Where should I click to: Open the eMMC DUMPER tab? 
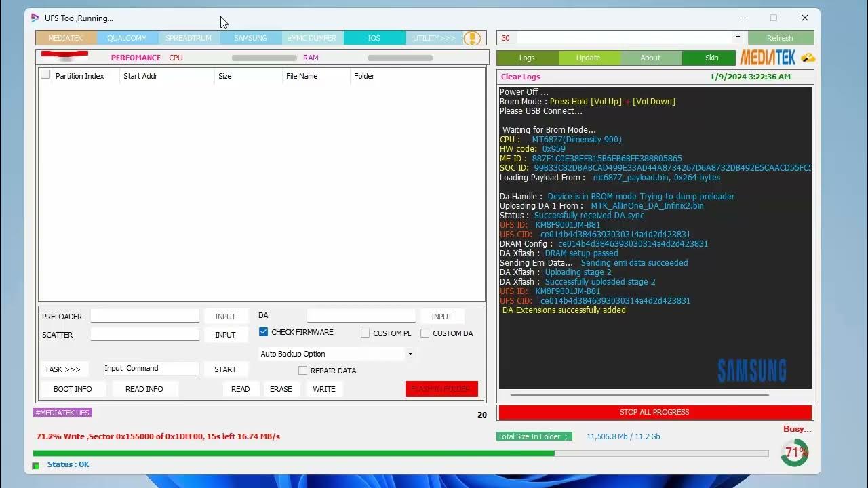[312, 38]
